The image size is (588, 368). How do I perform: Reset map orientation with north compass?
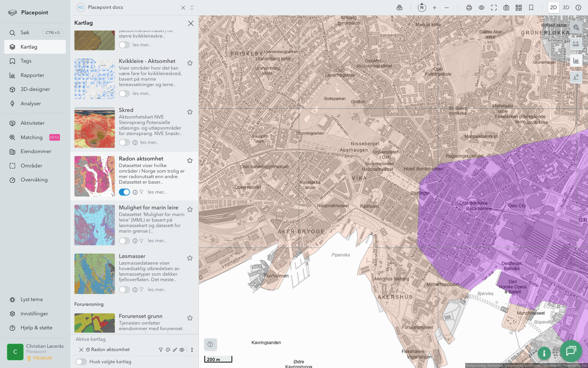tap(422, 8)
